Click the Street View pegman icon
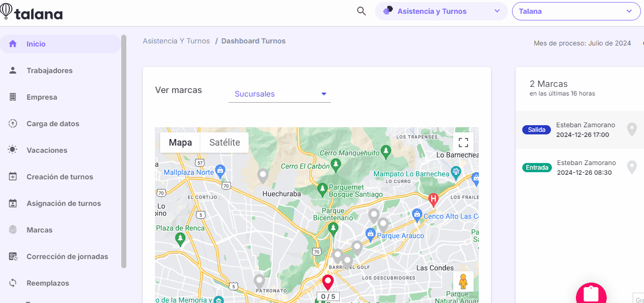 click(x=463, y=282)
